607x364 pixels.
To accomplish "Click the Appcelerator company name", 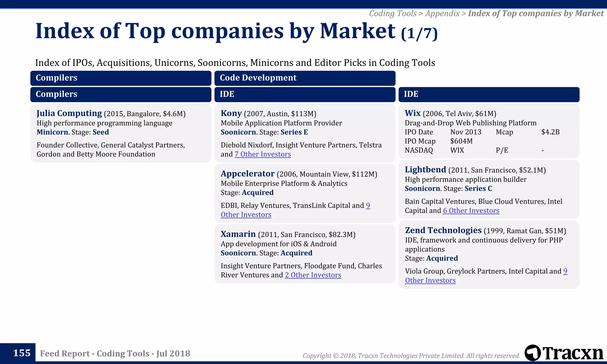I will (247, 174).
